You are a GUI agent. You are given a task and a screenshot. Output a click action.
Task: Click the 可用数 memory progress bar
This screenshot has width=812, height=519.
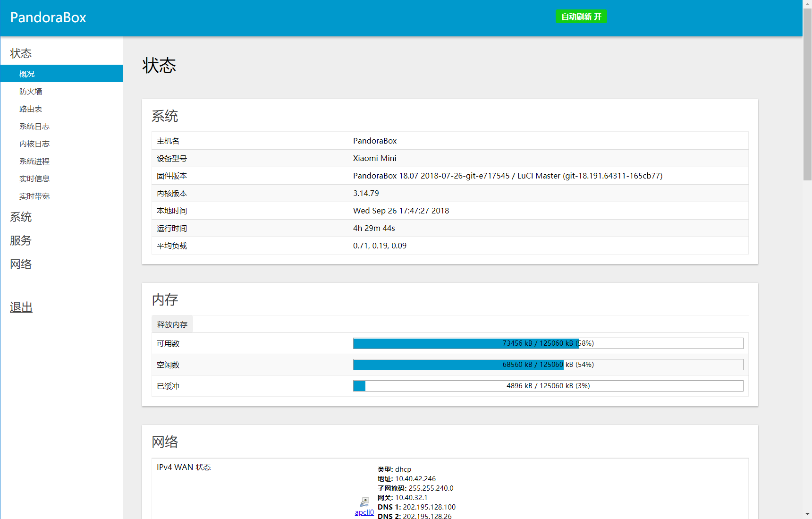pos(548,343)
